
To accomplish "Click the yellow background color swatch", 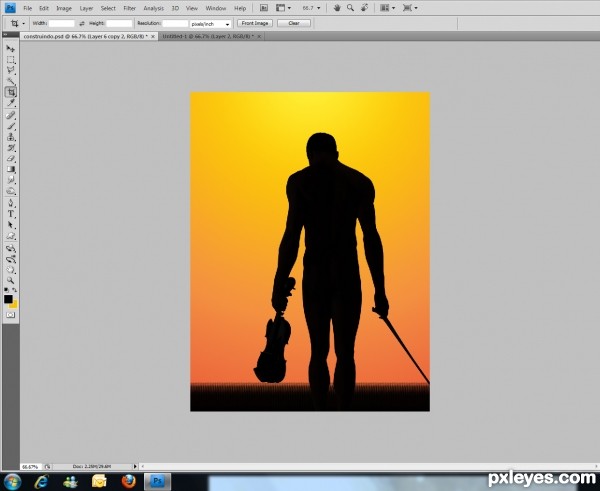I will (x=15, y=305).
